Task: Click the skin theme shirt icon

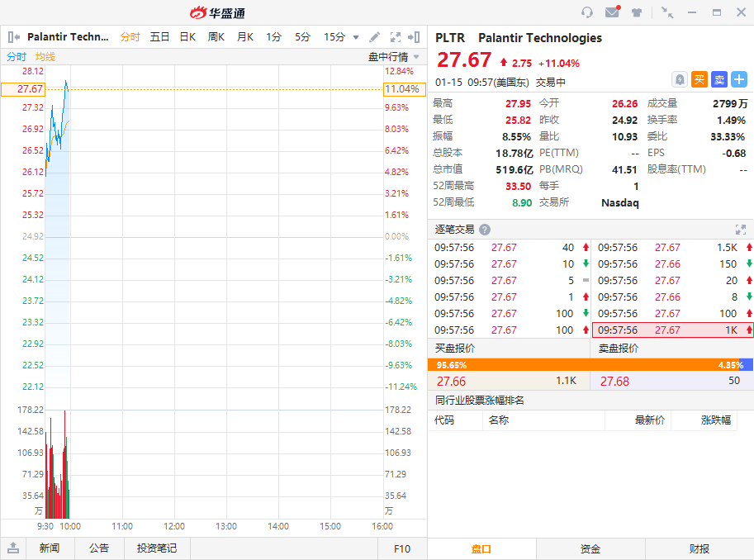Action: [x=637, y=12]
